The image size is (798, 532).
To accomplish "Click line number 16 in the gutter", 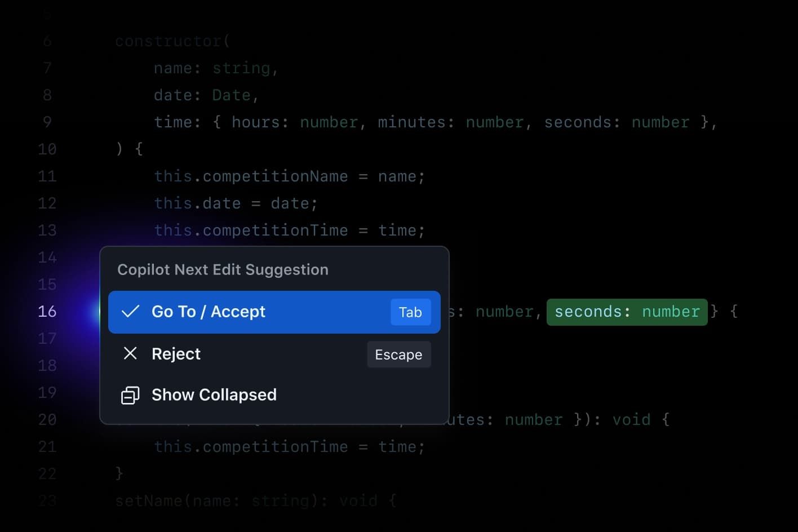I will [x=47, y=312].
